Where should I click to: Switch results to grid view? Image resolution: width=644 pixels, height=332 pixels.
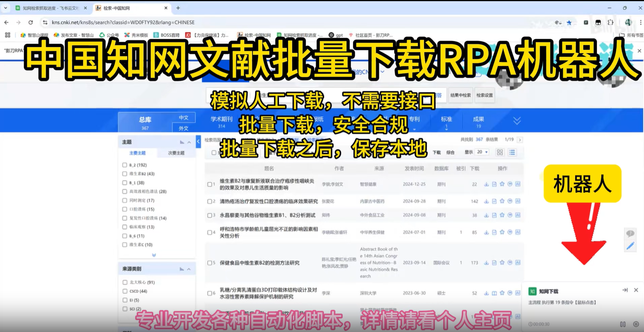point(500,152)
